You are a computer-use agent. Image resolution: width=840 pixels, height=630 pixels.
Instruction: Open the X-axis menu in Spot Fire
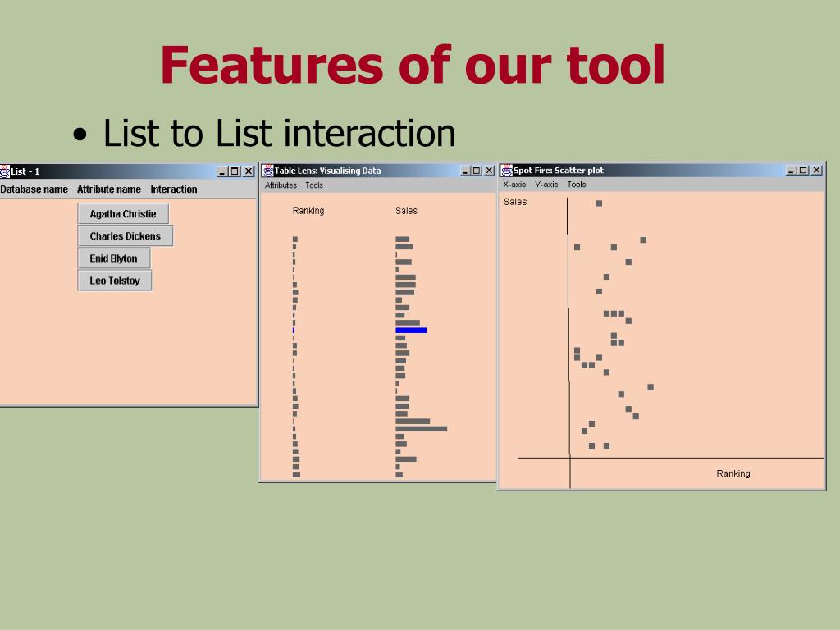pyautogui.click(x=514, y=185)
